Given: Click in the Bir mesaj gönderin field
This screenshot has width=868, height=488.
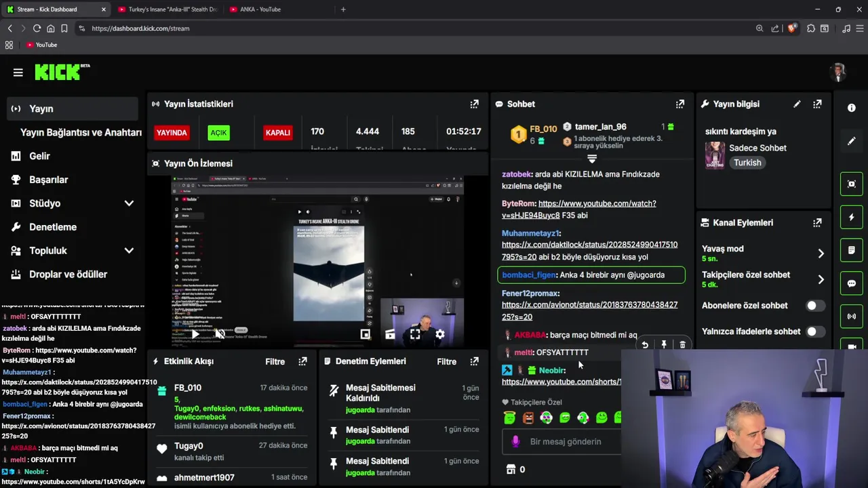Looking at the screenshot, I should 566,441.
